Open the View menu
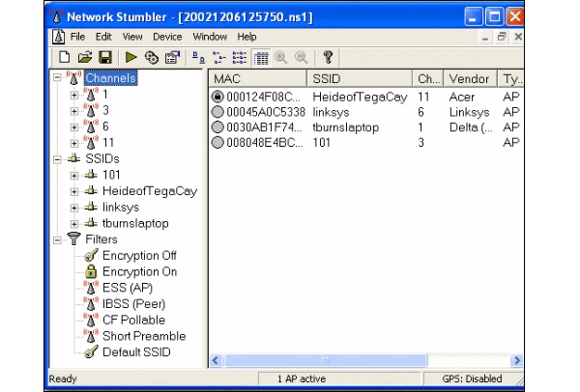 [132, 37]
